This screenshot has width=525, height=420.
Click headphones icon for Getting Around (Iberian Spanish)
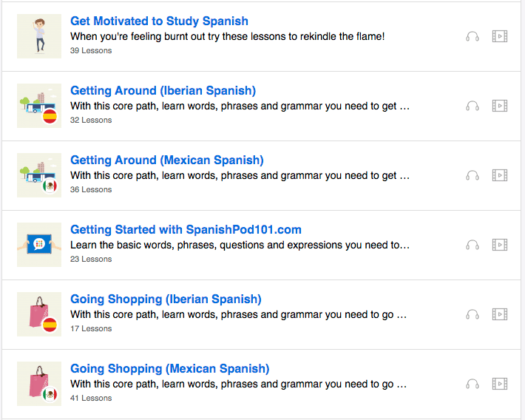coord(472,106)
